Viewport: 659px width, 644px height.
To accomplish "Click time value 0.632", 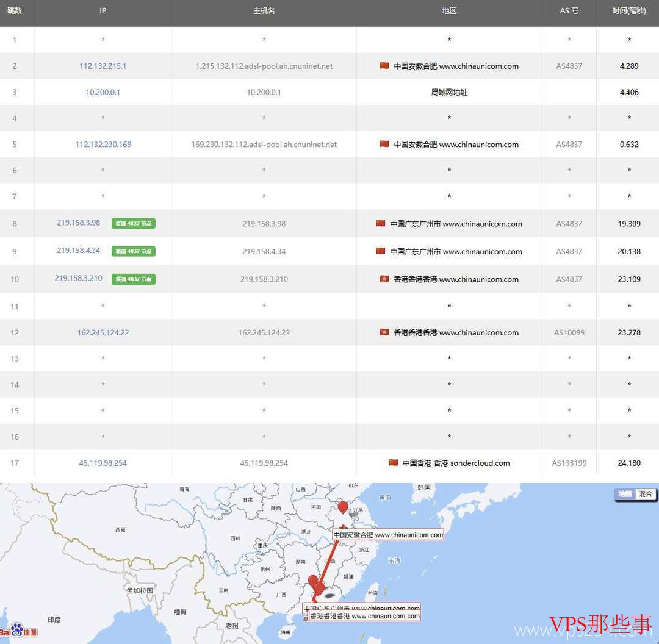I will pyautogui.click(x=628, y=144).
